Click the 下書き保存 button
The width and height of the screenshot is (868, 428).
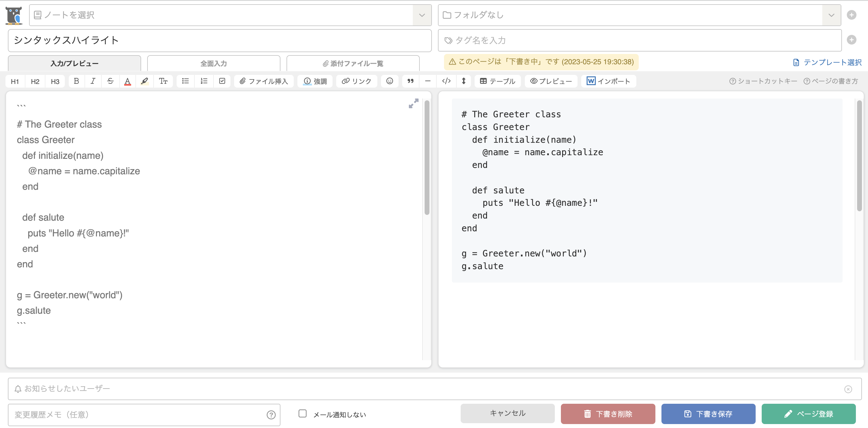pyautogui.click(x=708, y=414)
